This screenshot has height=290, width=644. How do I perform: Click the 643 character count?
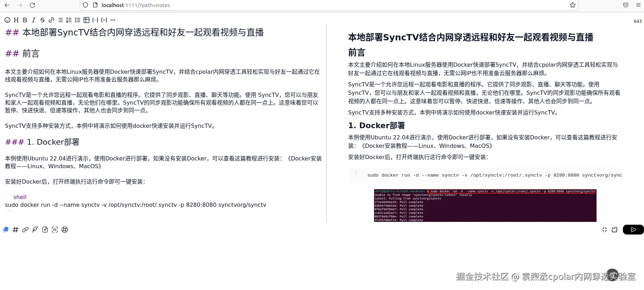[x=638, y=21]
